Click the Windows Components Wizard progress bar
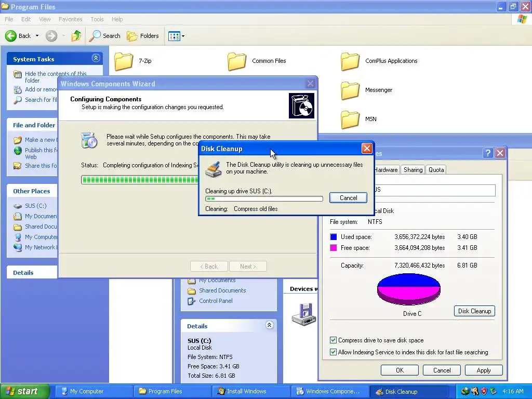Viewport: 532px width, 399px height. tap(140, 180)
